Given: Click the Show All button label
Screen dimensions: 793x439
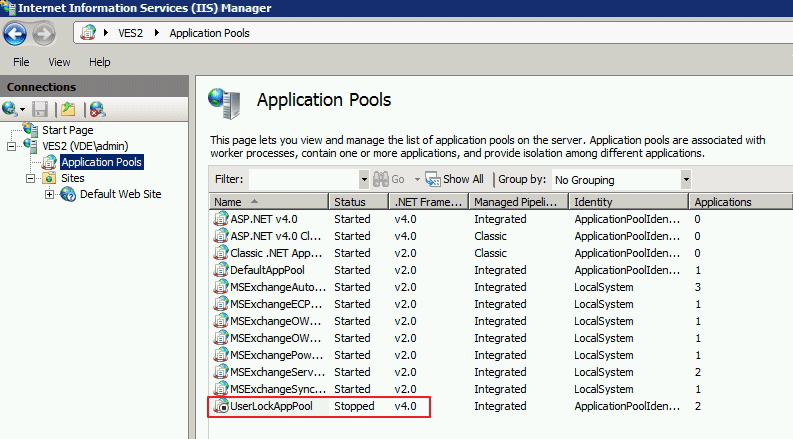Looking at the screenshot, I should (463, 179).
